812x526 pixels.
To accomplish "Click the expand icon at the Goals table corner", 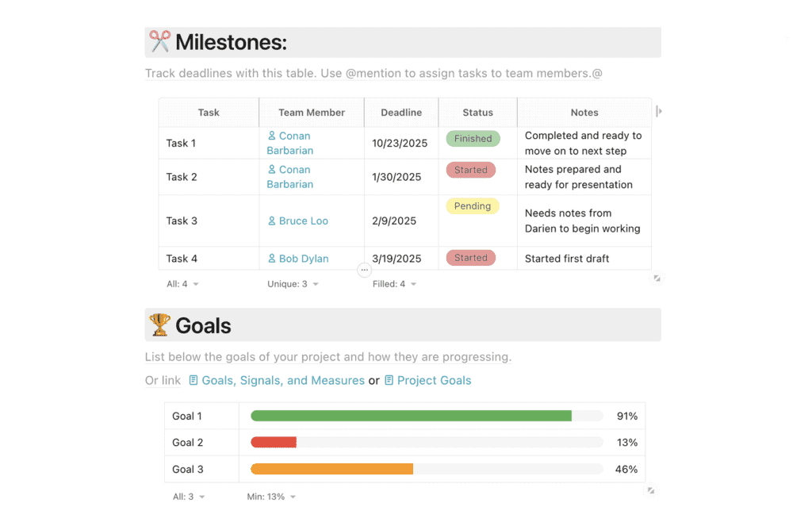I will click(651, 491).
